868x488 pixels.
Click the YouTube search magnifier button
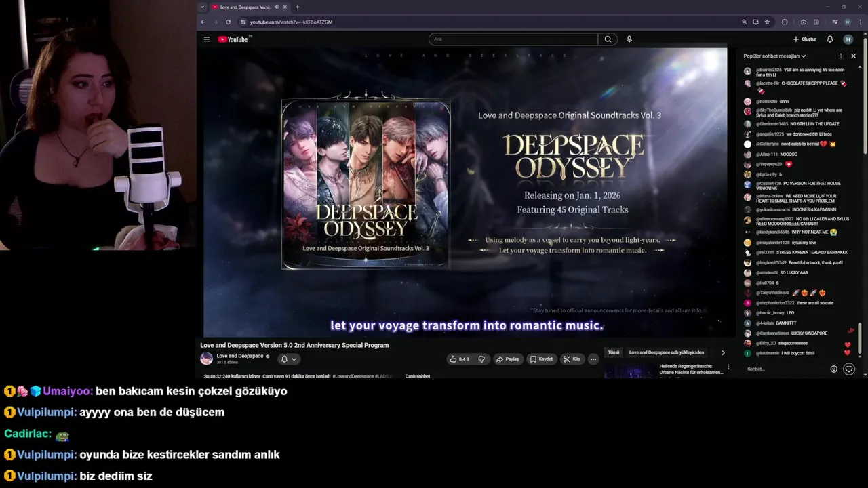click(x=608, y=39)
